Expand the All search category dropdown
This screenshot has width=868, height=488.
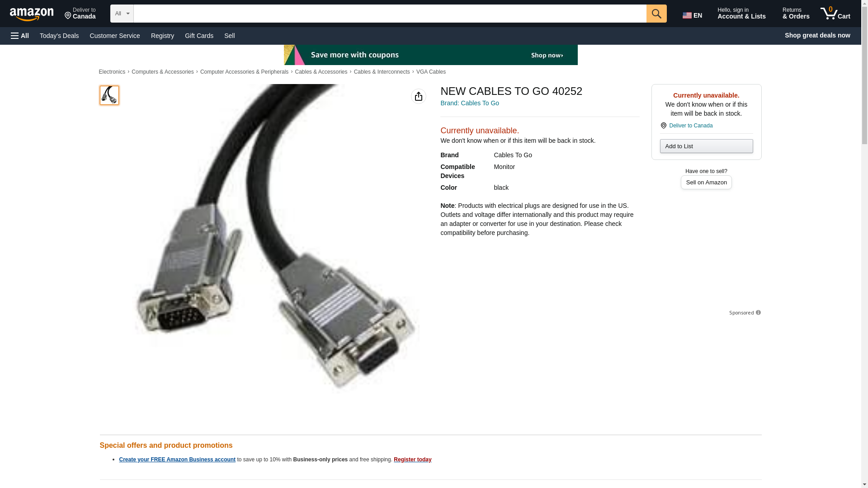click(122, 14)
